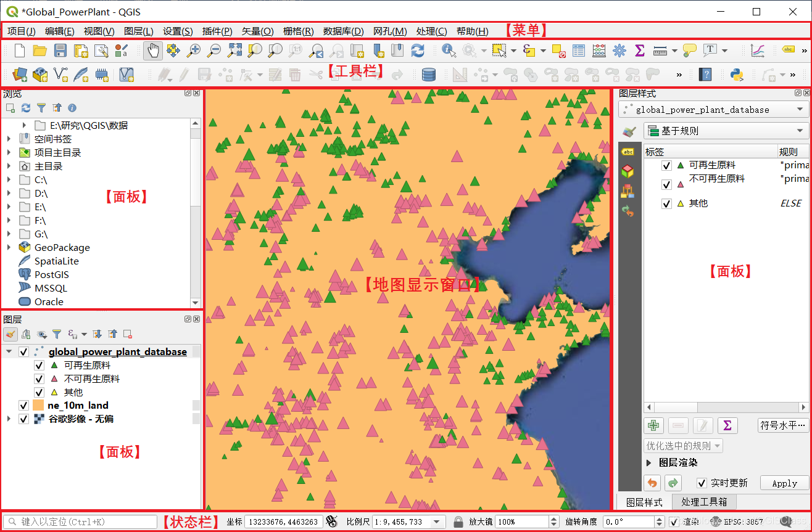812x532 pixels.
Task: Hide the 谷歌影像 - 无偏 layer
Action: [24, 419]
